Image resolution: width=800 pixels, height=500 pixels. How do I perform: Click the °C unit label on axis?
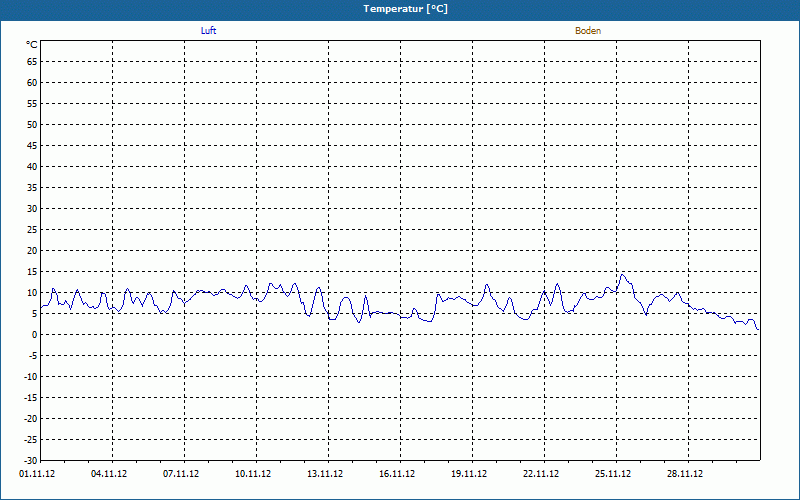(x=32, y=45)
